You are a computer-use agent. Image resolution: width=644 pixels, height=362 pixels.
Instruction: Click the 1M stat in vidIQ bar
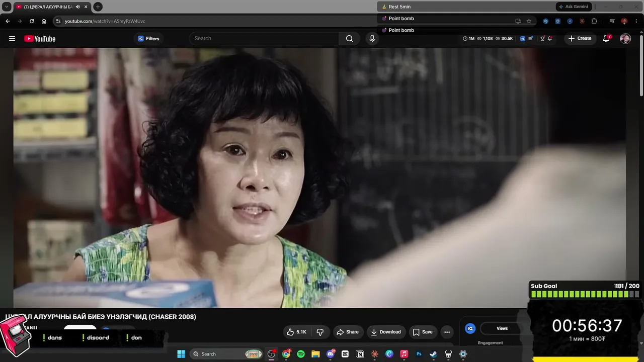(x=468, y=39)
